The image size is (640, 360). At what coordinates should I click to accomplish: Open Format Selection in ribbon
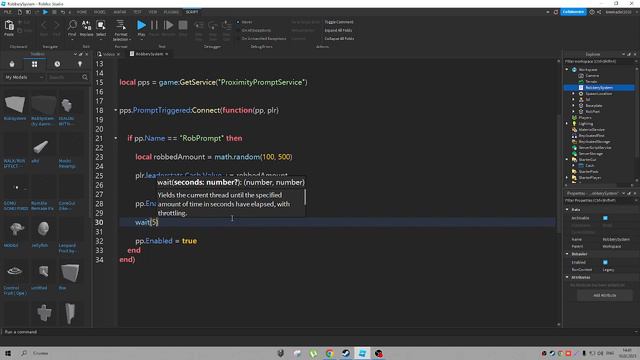121,30
